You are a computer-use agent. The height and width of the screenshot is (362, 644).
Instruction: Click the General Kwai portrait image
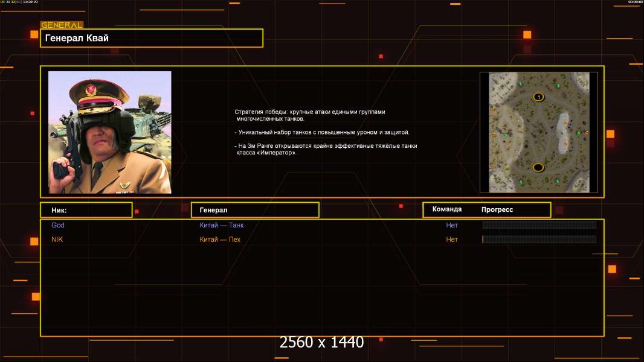point(110,132)
